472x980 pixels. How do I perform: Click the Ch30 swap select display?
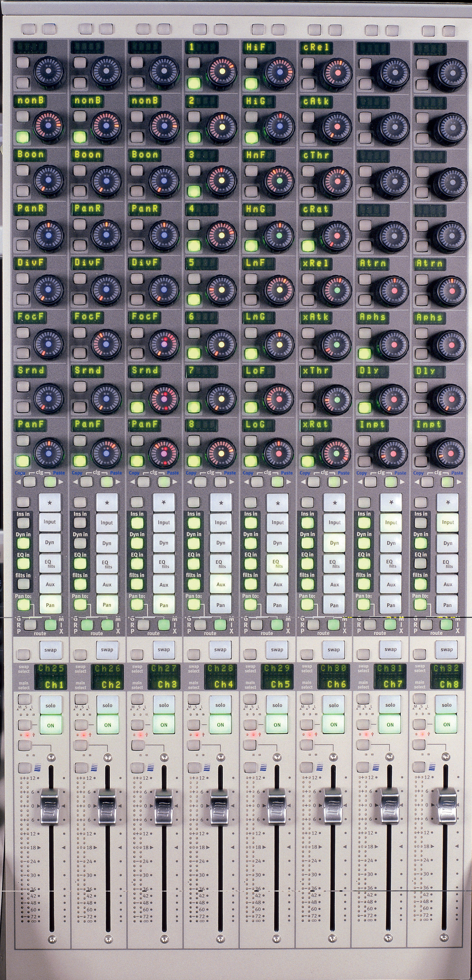click(x=334, y=669)
